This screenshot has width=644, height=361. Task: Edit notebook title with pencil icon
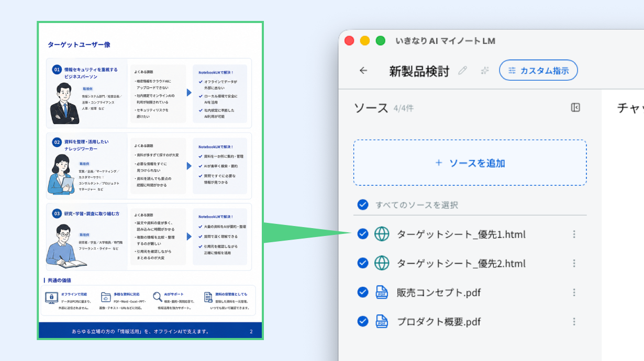[x=462, y=71]
